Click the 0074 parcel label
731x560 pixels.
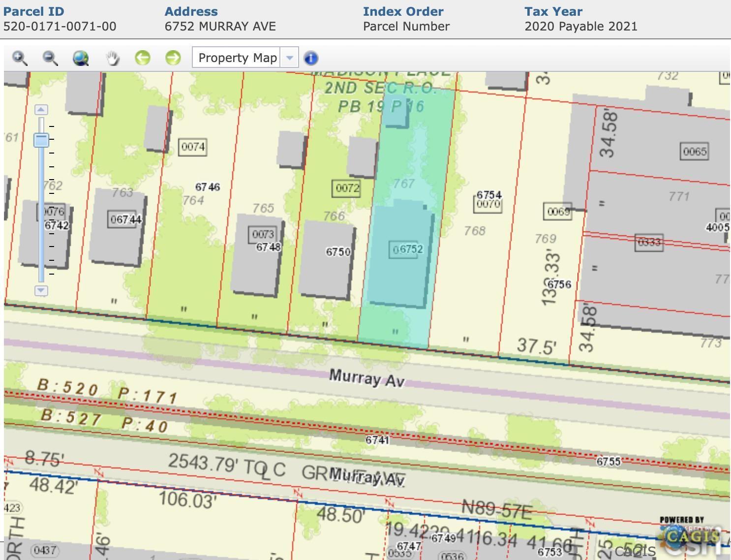click(x=193, y=147)
